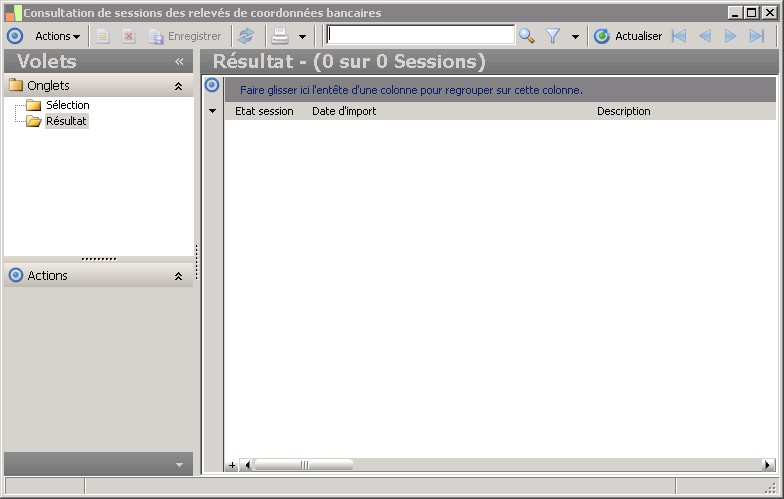Maximize the consultation window
This screenshot has width=784, height=499.
pyautogui.click(x=752, y=12)
